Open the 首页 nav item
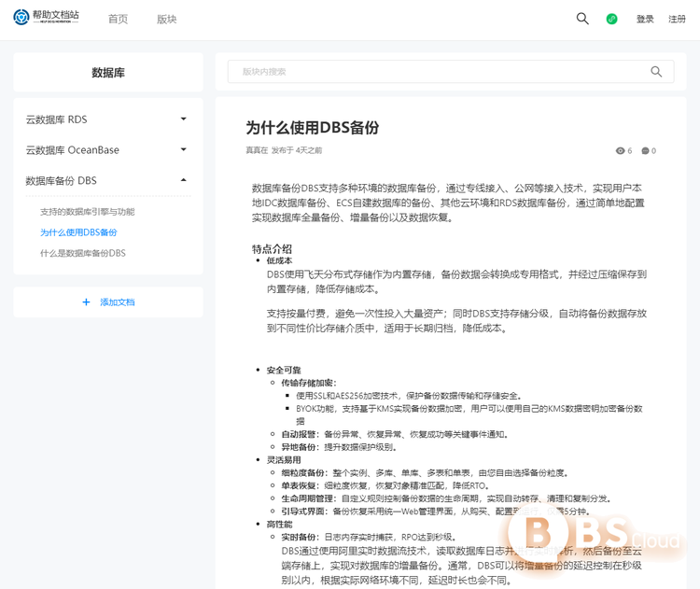 coord(118,20)
